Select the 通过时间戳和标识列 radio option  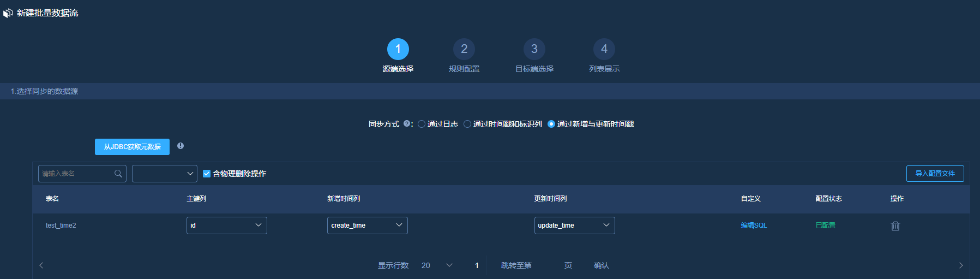point(467,124)
